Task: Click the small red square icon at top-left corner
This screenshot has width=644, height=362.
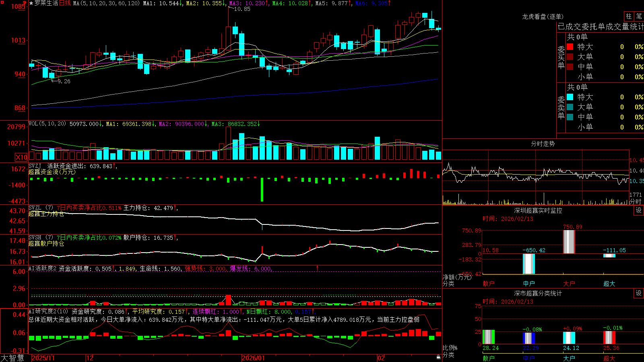Action: point(2,2)
